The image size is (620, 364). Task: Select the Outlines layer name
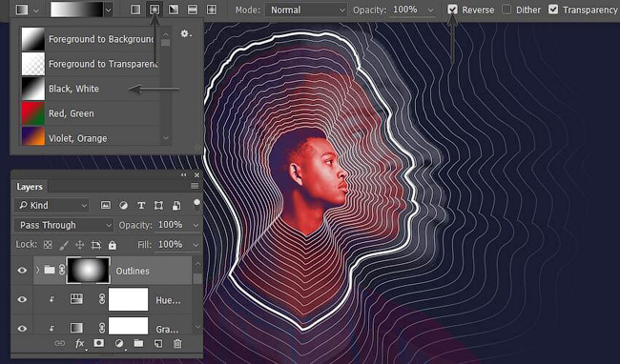click(133, 272)
